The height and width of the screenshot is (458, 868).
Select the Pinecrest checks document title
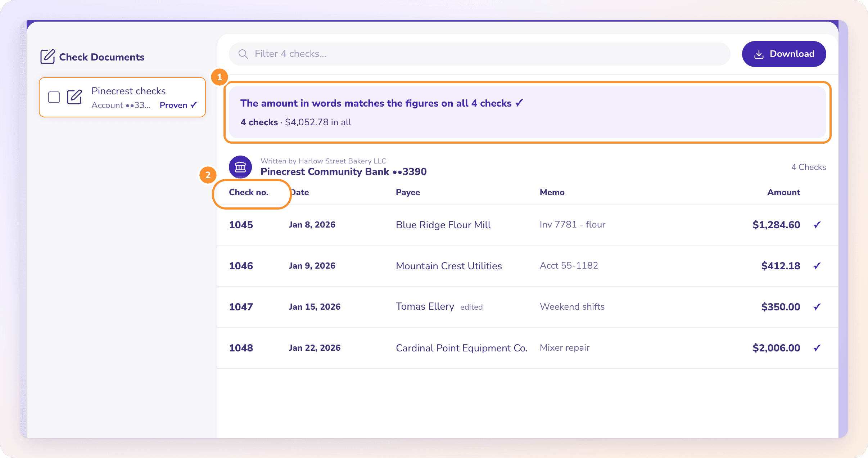128,91
